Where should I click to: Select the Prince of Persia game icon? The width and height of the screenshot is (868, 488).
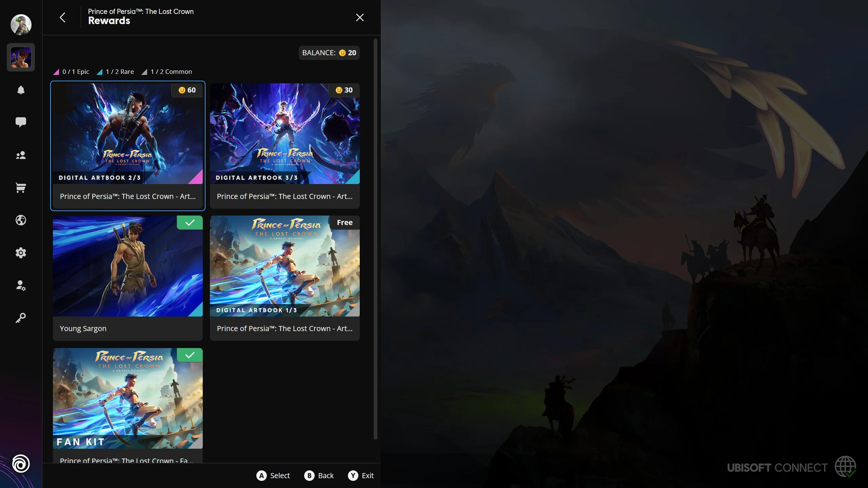[21, 57]
